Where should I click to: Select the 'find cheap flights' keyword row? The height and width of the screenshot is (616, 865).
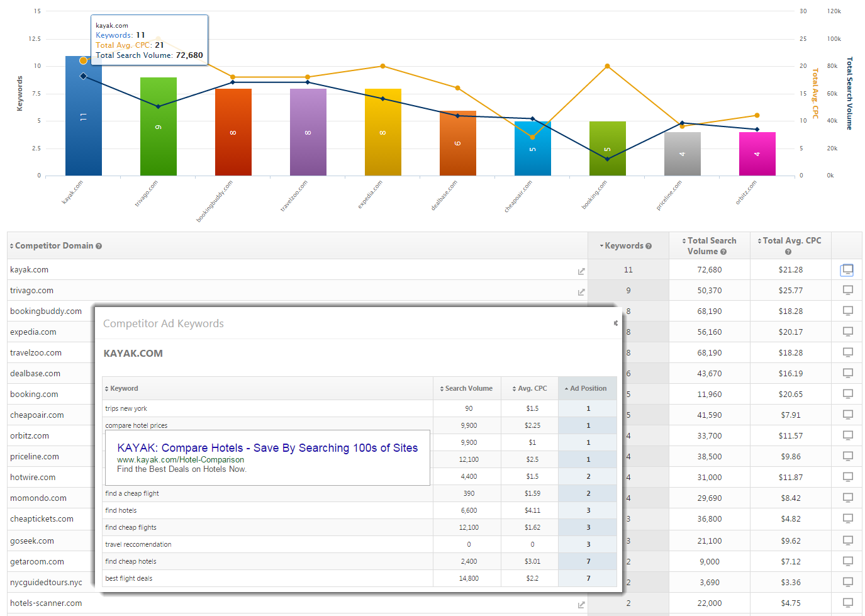[x=131, y=528]
